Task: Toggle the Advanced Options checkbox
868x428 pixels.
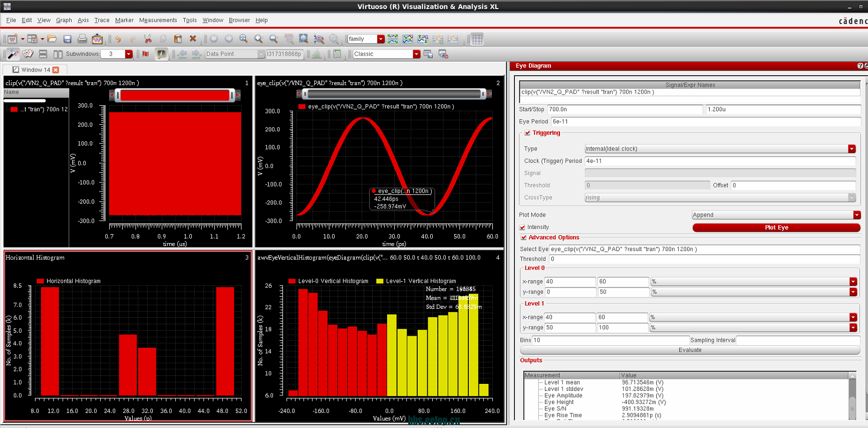Action: pos(523,237)
